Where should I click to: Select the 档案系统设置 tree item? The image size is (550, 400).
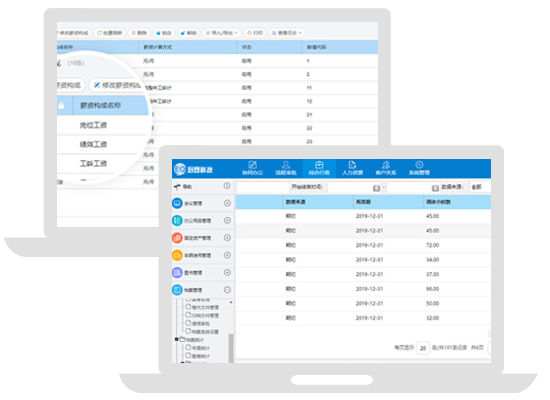point(202,332)
